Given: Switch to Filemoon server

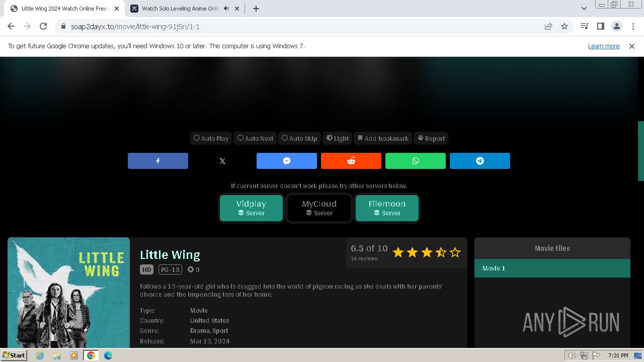Looking at the screenshot, I should [x=387, y=208].
